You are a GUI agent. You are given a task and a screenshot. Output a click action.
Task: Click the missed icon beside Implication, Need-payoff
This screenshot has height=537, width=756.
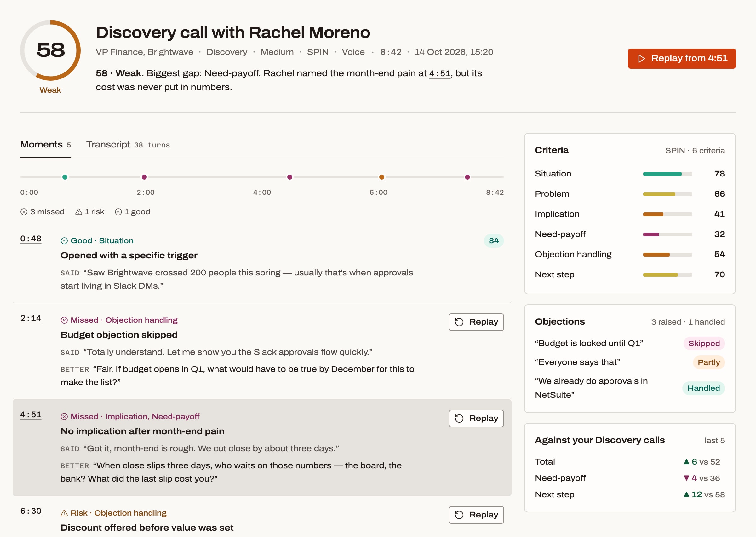click(65, 417)
